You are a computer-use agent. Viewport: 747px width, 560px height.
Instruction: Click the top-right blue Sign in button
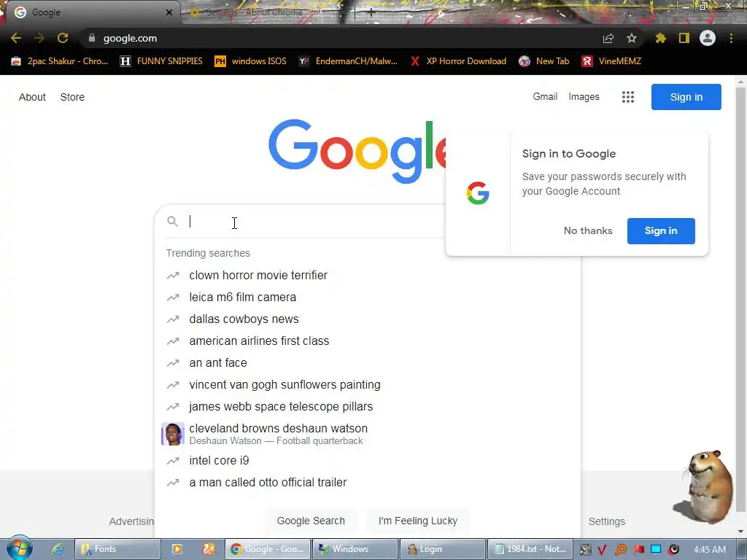point(686,97)
